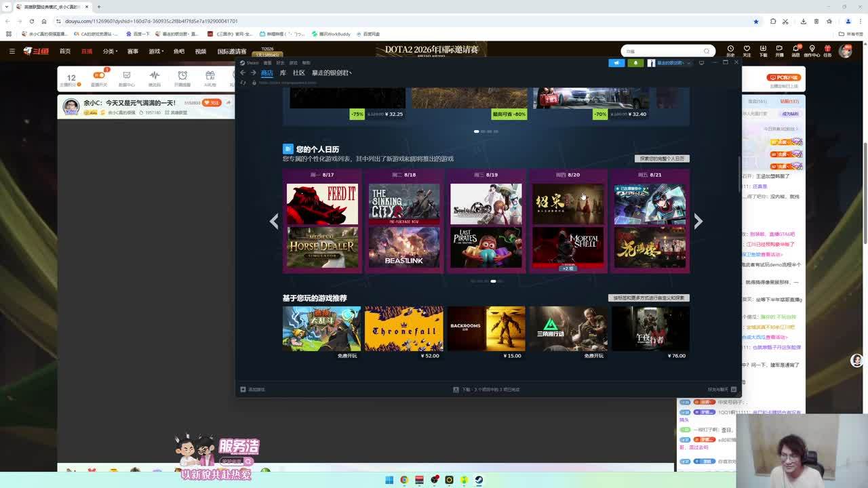Click the Douyu PC client button
This screenshot has height=488, width=868.
click(x=785, y=78)
